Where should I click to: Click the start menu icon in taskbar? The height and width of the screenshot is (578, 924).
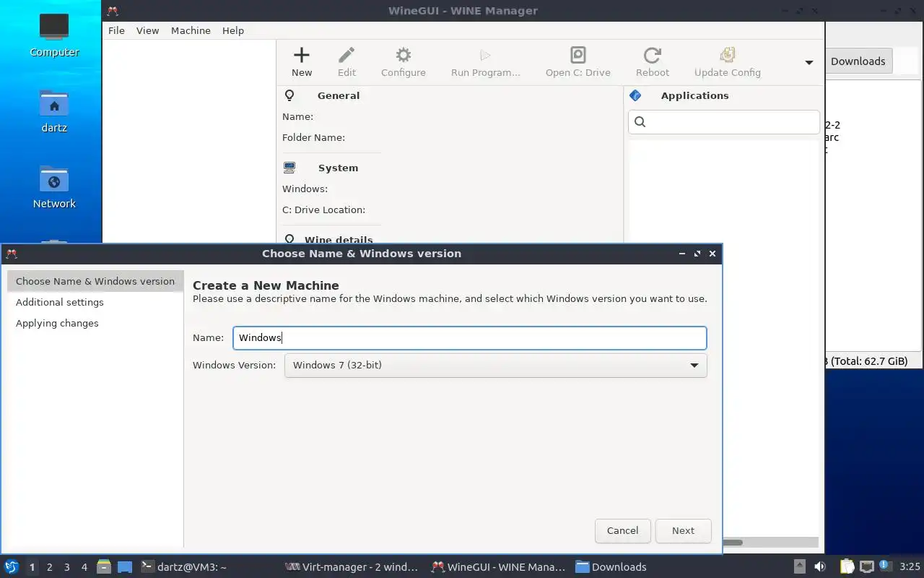12,566
